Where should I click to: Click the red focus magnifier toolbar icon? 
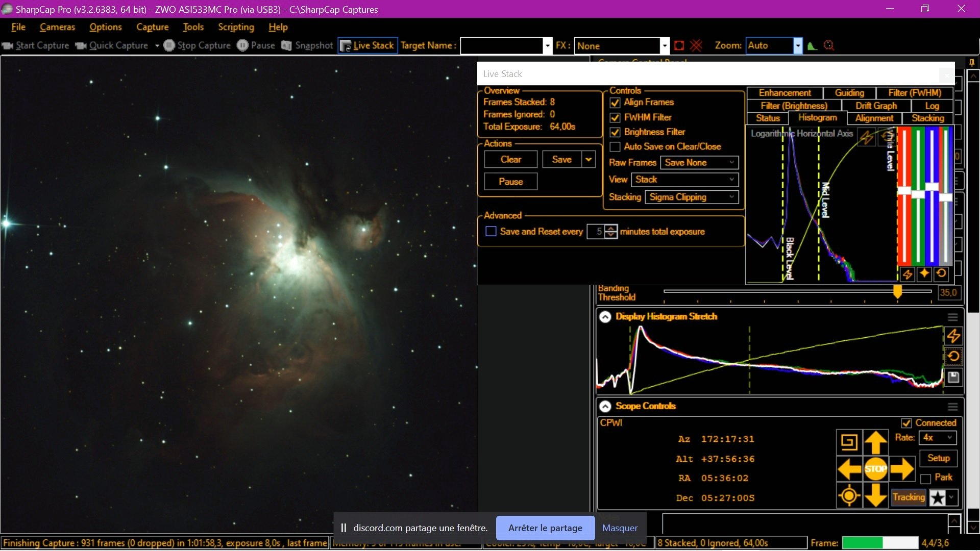(829, 45)
